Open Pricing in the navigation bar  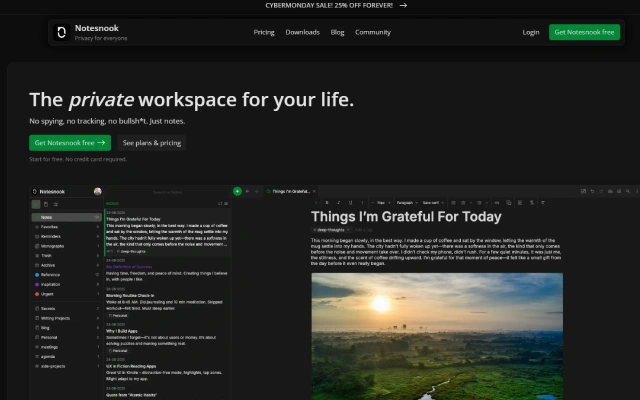(264, 32)
